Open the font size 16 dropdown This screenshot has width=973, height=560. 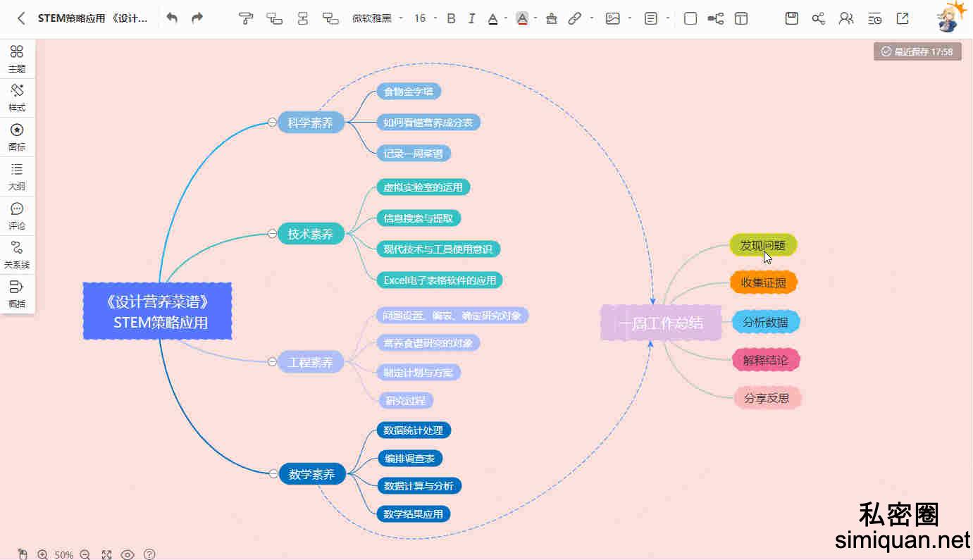click(425, 18)
